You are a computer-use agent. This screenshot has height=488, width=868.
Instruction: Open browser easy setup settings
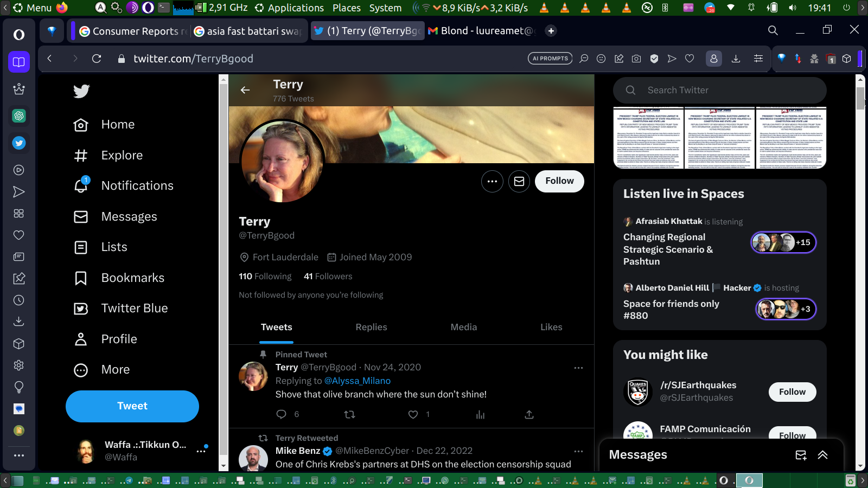click(758, 59)
